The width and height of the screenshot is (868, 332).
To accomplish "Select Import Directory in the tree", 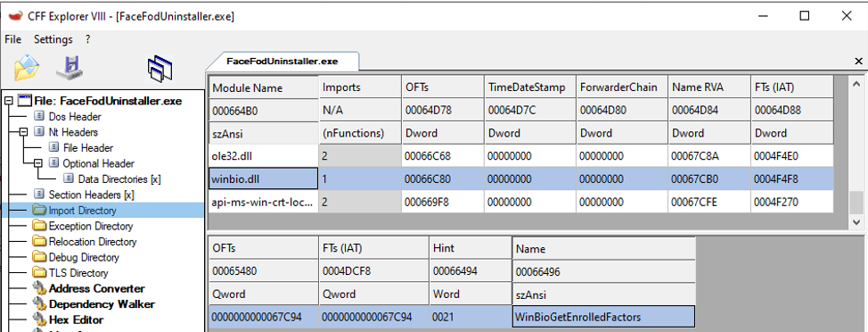I will coord(83,211).
